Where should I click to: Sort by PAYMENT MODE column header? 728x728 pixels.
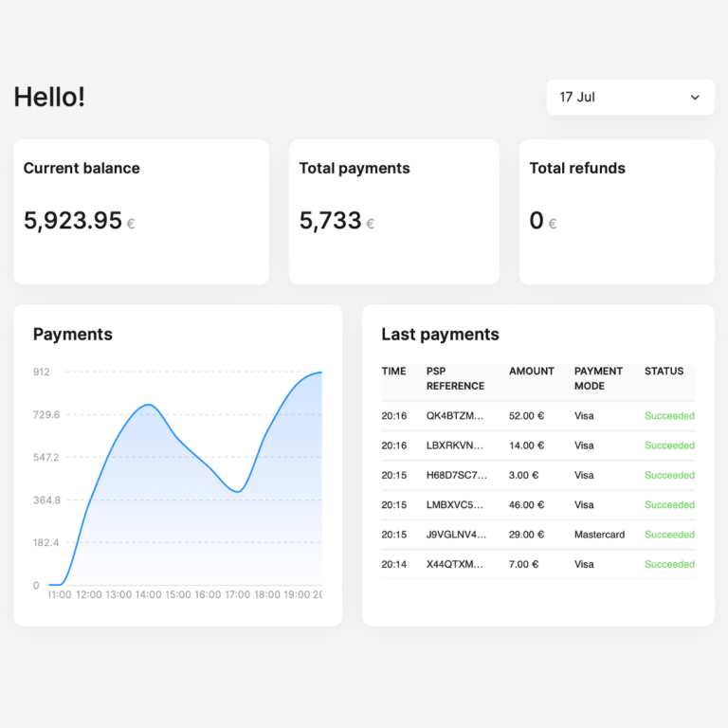click(x=598, y=378)
